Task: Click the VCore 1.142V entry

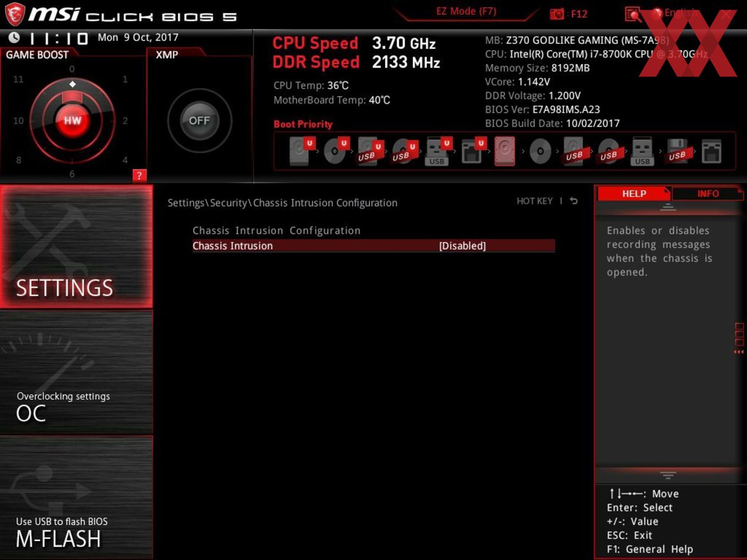Action: 517,82
